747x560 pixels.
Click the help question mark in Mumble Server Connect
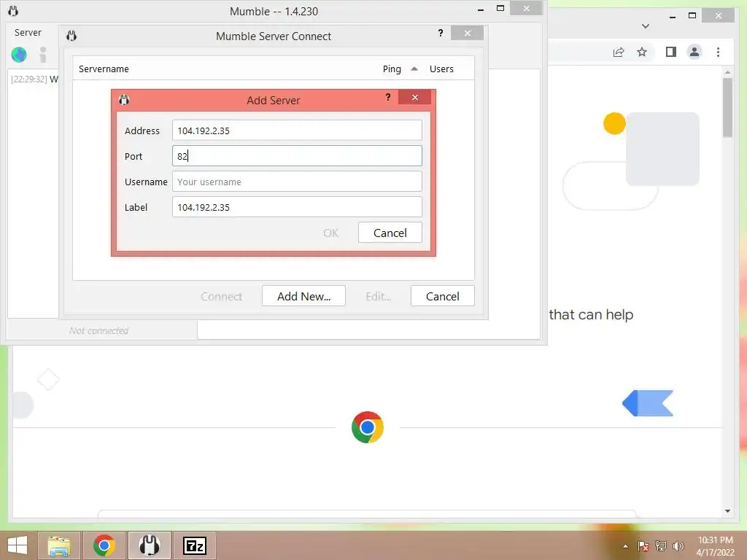pos(440,33)
